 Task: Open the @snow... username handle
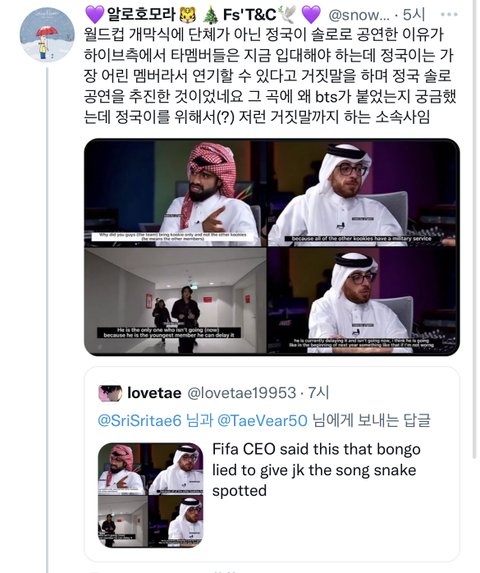[x=359, y=15]
